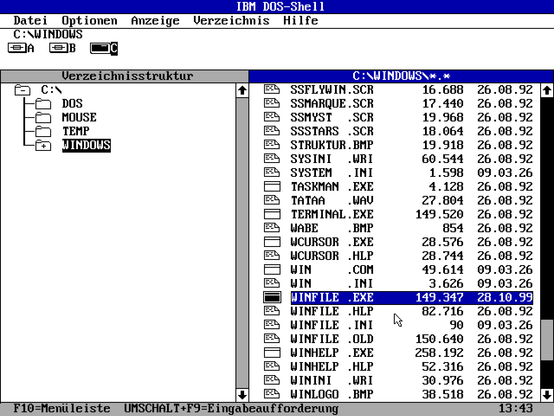554x416 pixels.
Task: Select the file name WINLOGO .BMP
Action: 332,394
